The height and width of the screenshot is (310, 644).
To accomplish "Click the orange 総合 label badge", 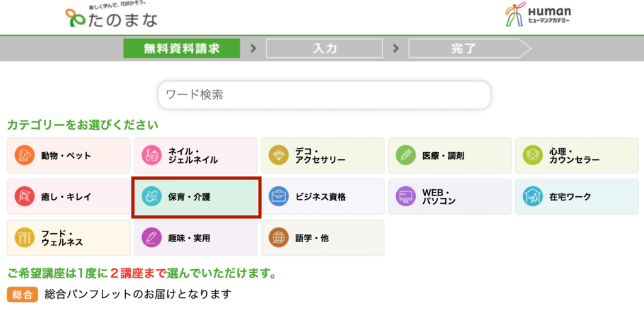I will tap(23, 294).
